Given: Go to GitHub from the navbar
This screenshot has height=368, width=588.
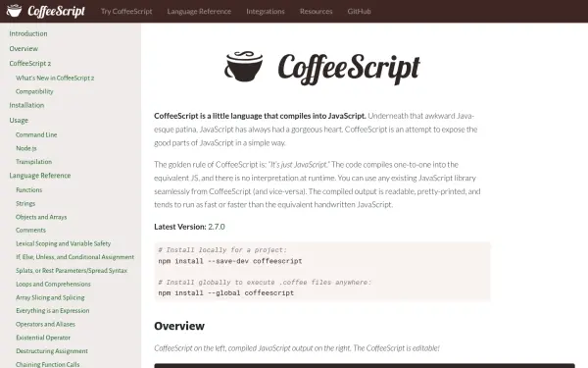Looking at the screenshot, I should (359, 11).
